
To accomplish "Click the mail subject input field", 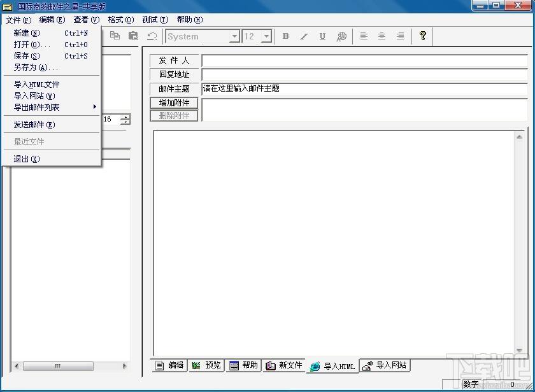I will pyautogui.click(x=365, y=89).
